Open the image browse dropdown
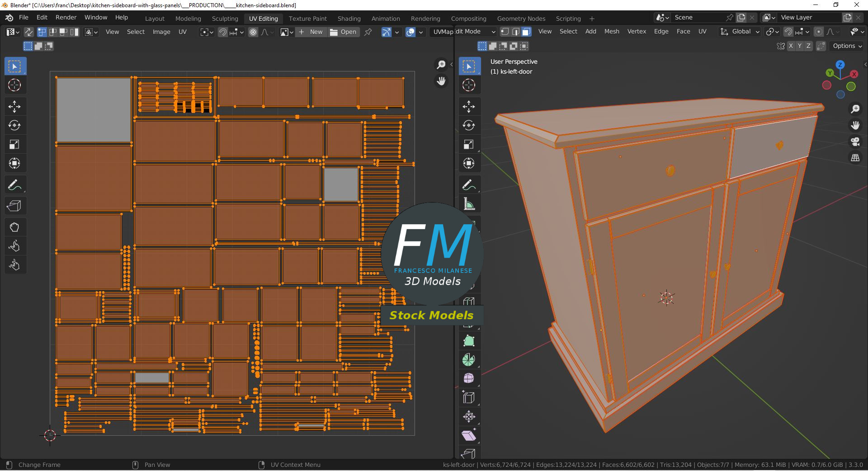This screenshot has height=471, width=868. point(287,32)
